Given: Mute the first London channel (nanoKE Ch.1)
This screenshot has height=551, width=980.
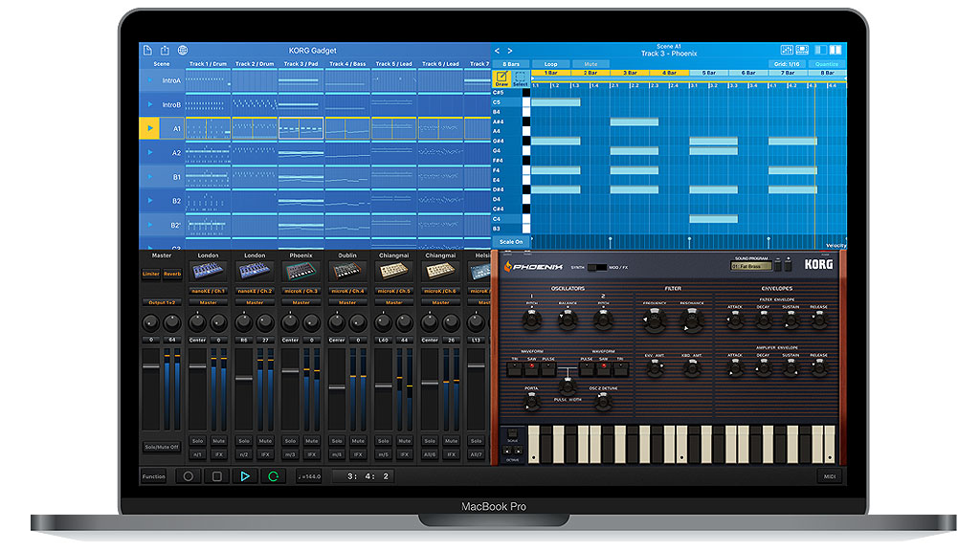Looking at the screenshot, I should click(x=219, y=441).
